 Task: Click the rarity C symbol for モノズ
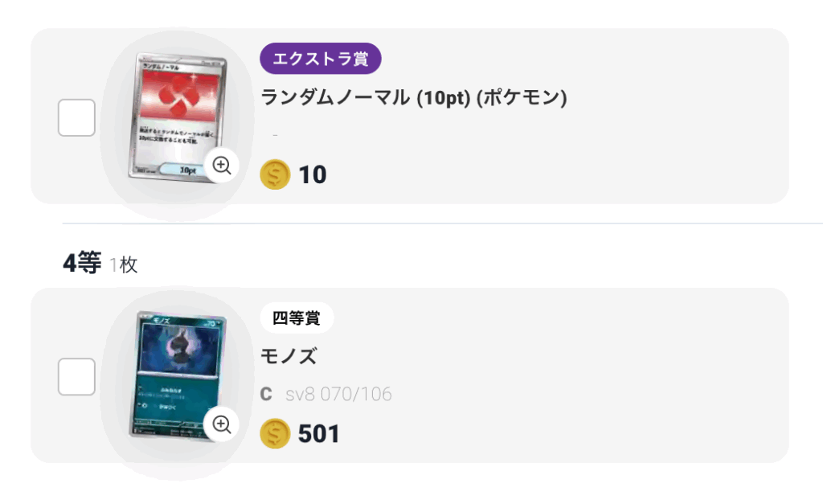coord(266,394)
